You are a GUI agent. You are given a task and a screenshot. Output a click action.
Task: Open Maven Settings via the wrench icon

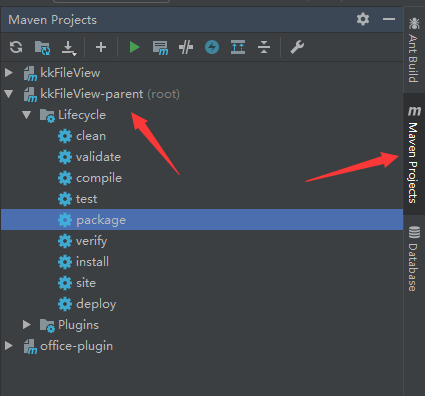297,47
